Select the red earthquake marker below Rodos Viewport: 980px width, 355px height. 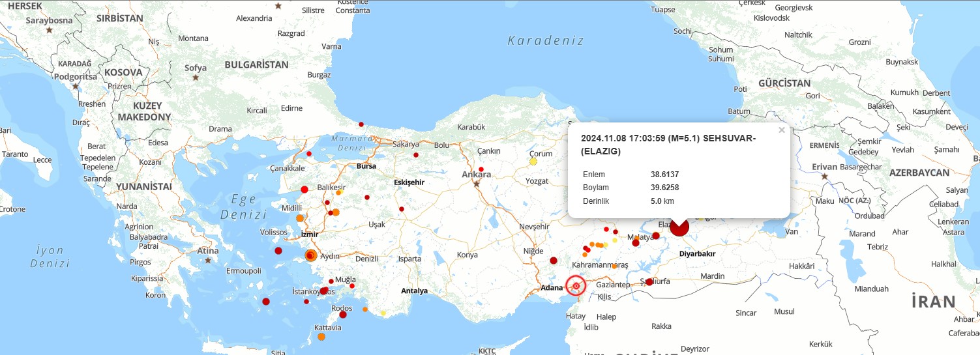[x=343, y=315]
